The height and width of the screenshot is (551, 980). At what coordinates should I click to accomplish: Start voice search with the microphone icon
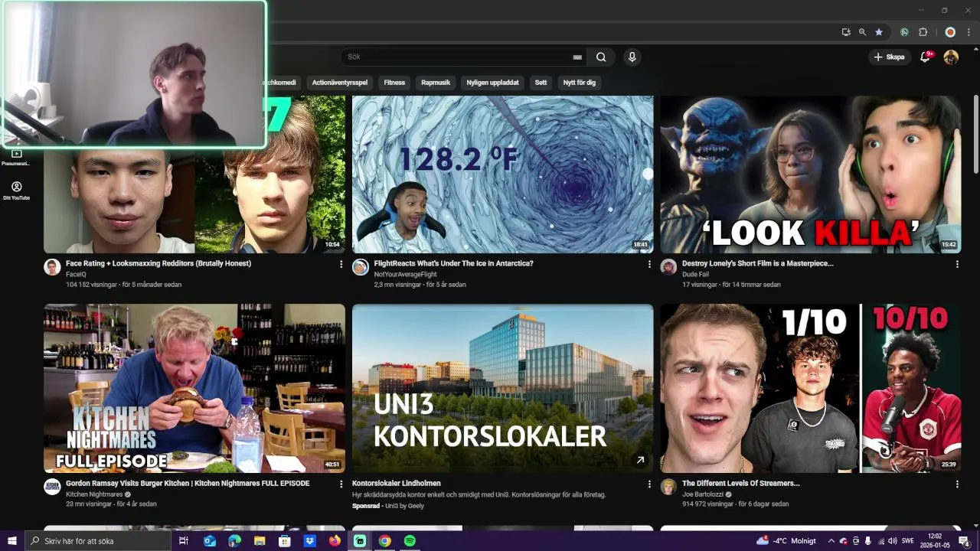click(x=632, y=57)
